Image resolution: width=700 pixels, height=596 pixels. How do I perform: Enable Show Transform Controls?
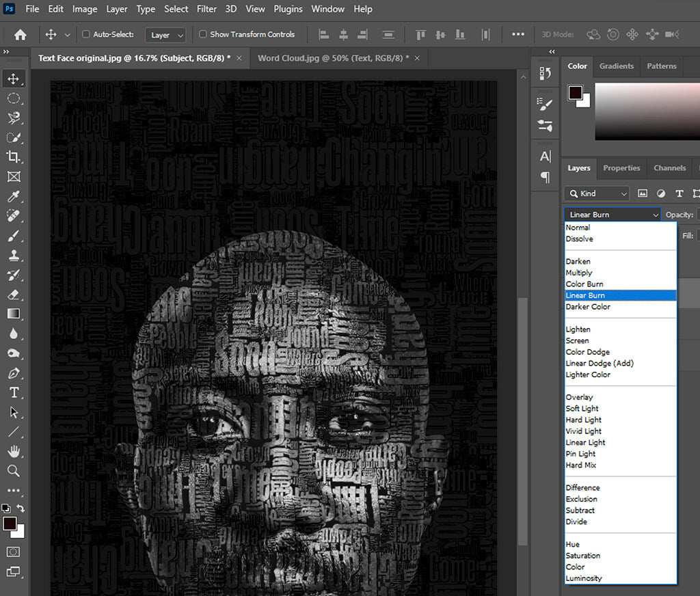pyautogui.click(x=202, y=34)
